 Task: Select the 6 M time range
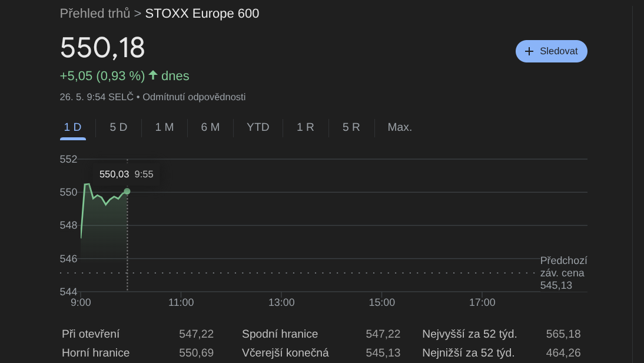[x=210, y=127]
